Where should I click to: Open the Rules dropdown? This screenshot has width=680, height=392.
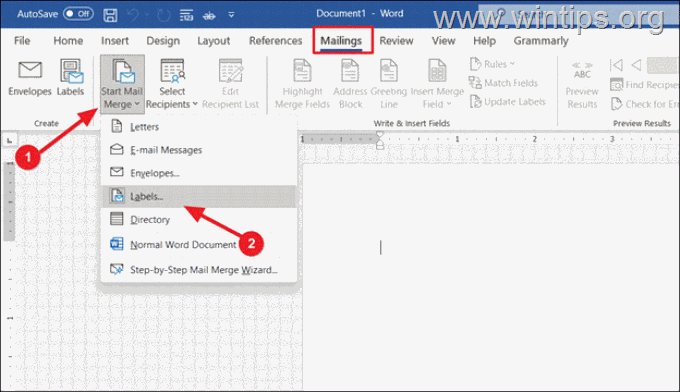point(492,64)
